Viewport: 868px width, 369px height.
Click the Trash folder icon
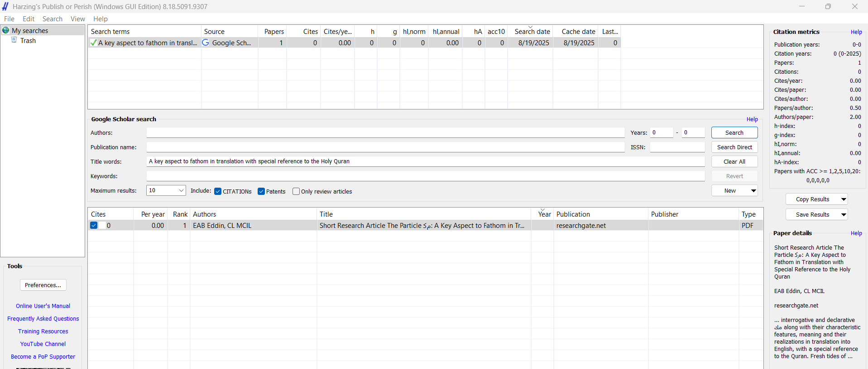(x=14, y=40)
